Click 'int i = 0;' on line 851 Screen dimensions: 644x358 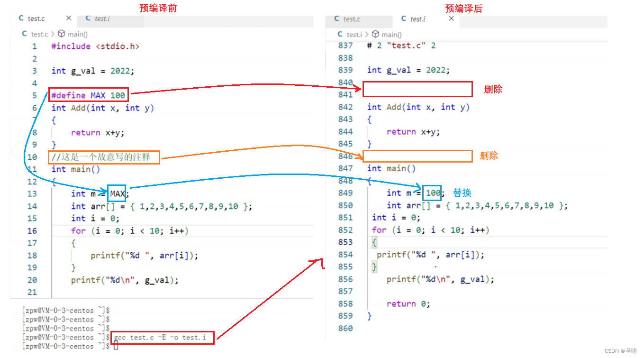coord(396,218)
